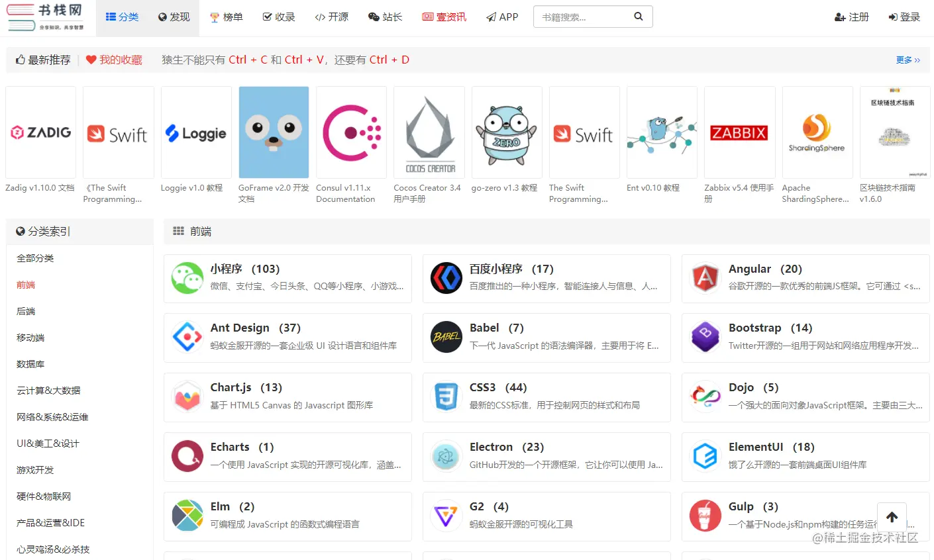Open the 小程序 WeChat icon
The height and width of the screenshot is (560, 934).
187,278
